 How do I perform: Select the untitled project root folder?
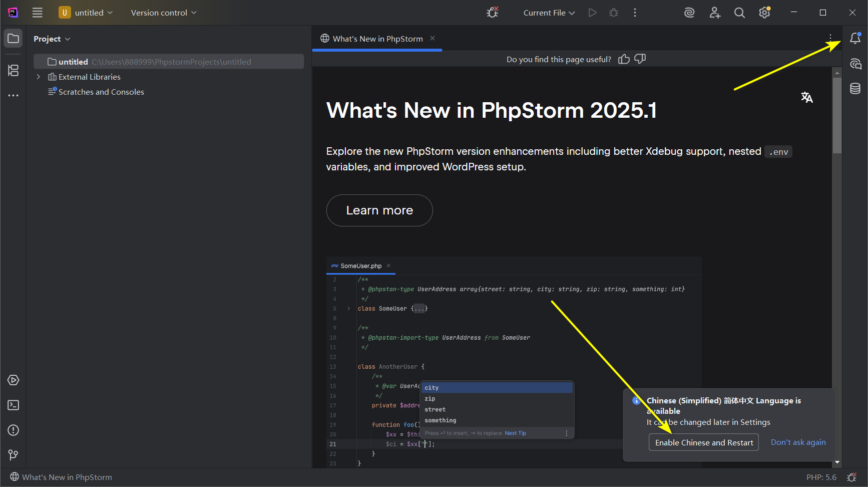pyautogui.click(x=169, y=62)
